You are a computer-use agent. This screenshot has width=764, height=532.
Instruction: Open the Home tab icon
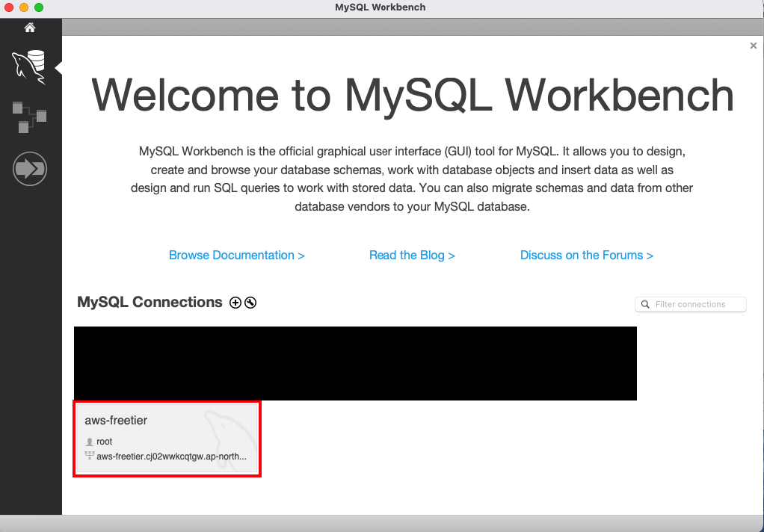click(x=30, y=28)
